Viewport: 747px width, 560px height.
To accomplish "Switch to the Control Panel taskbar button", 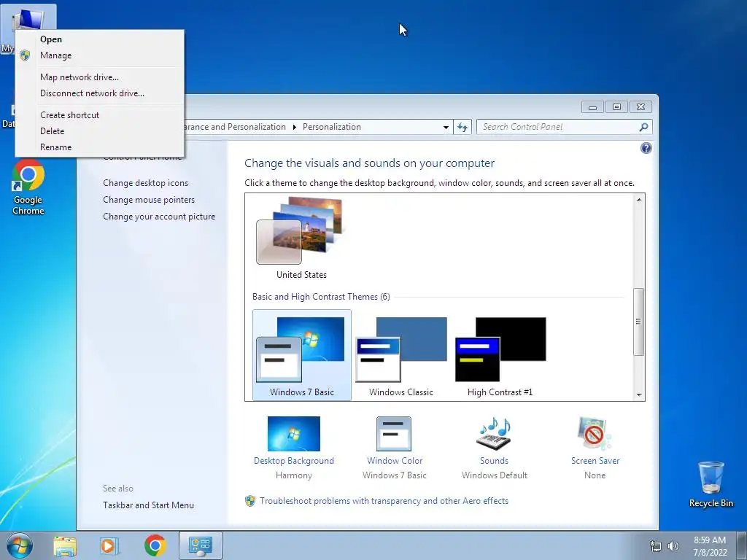I will pyautogui.click(x=201, y=545).
